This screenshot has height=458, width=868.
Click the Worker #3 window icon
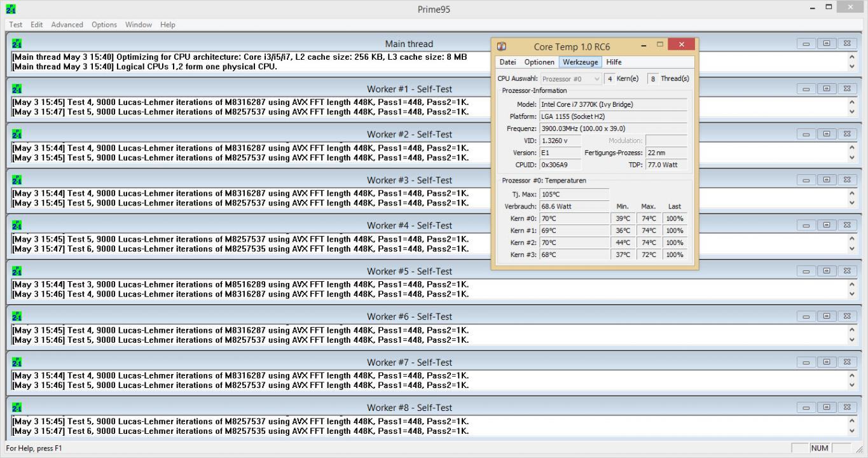click(17, 180)
